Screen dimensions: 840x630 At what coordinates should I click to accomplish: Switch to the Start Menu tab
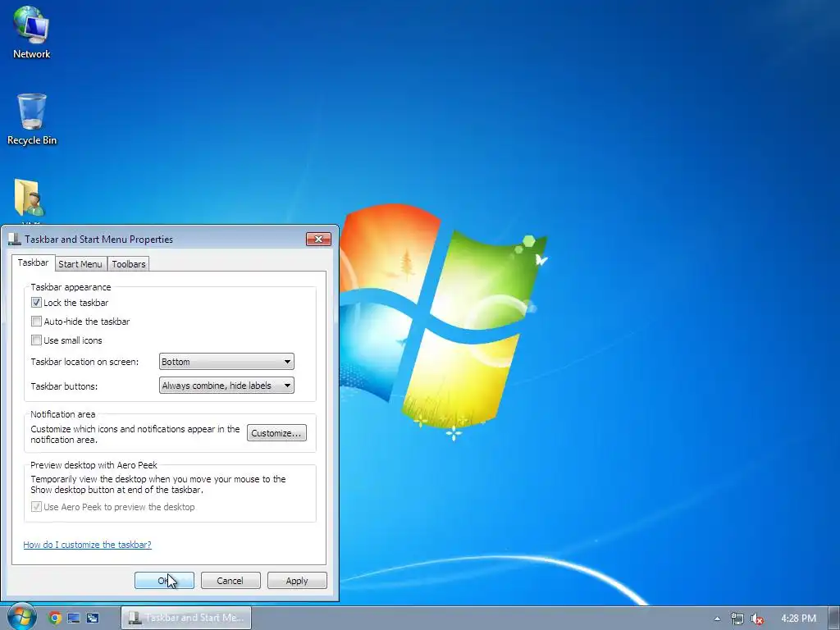(x=80, y=263)
